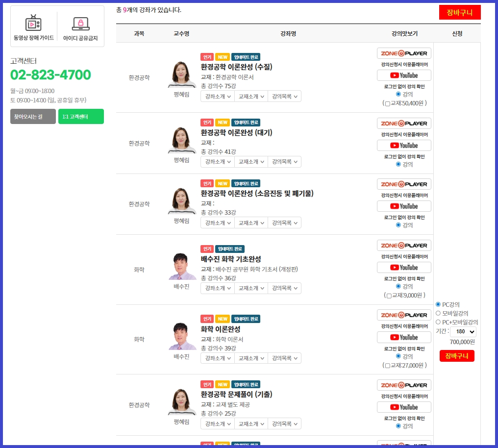The image size is (498, 448).
Task: Expand 강좌소개 for 환경공학 이론완성 (대기)
Action: 218,162
